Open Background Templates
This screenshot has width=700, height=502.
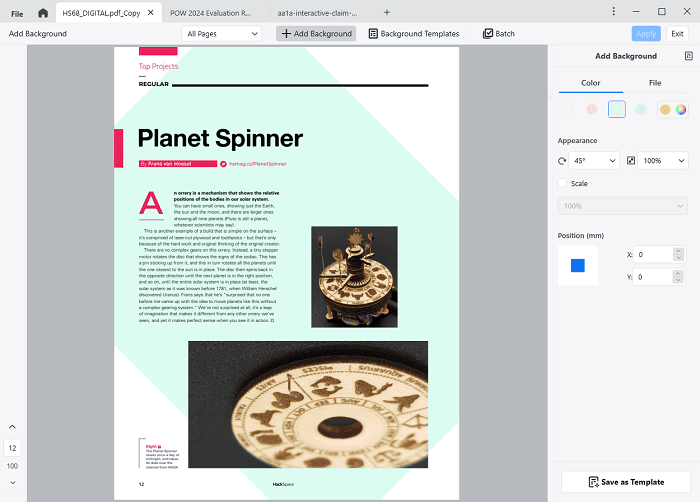[x=414, y=33]
